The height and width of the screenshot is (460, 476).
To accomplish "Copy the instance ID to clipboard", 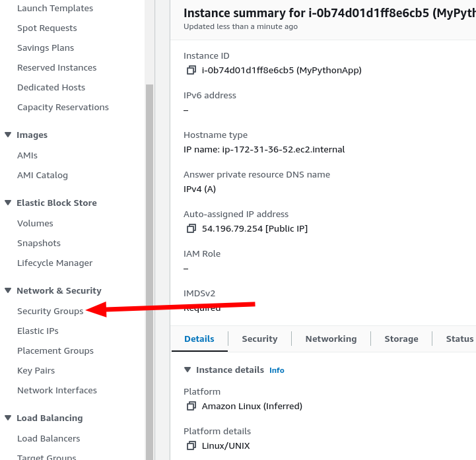I will point(191,71).
